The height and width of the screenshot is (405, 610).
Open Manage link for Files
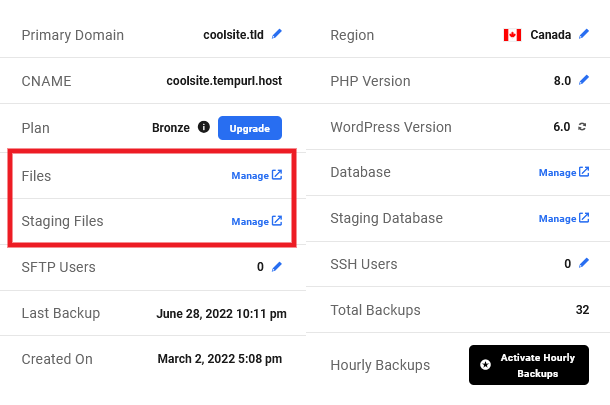[x=257, y=175]
